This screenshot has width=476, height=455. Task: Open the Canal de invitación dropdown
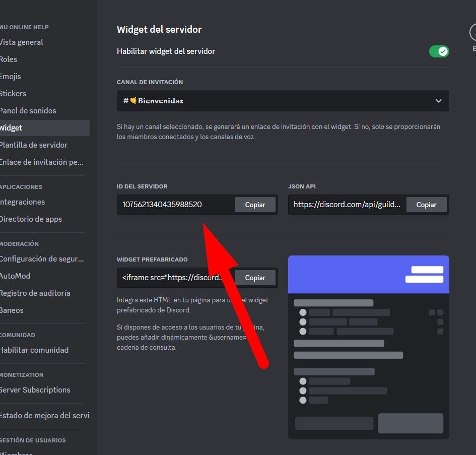(283, 101)
